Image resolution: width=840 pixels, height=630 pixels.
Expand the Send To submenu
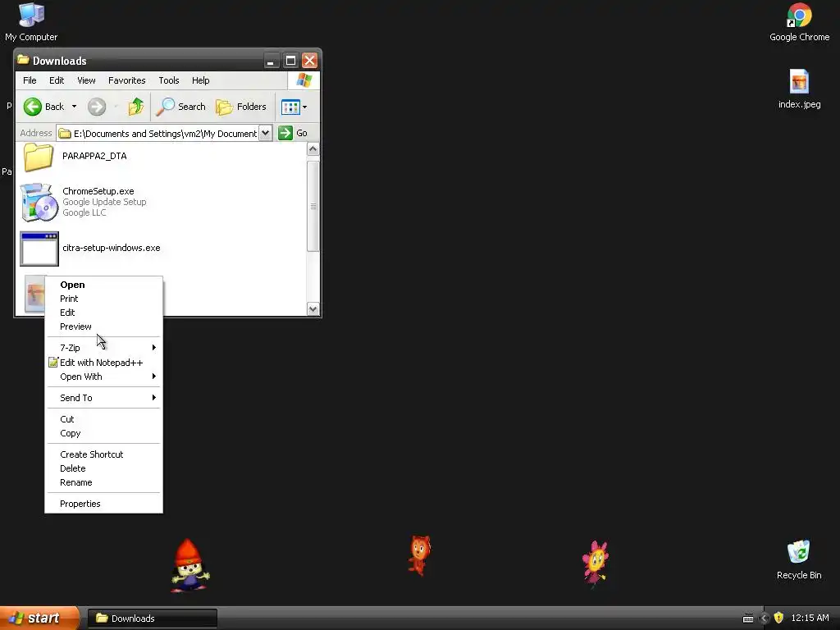pyautogui.click(x=104, y=398)
